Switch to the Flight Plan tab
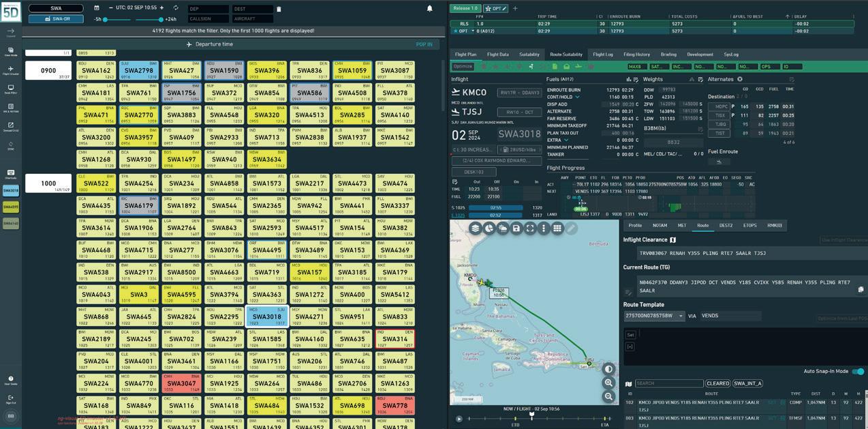 466,55
